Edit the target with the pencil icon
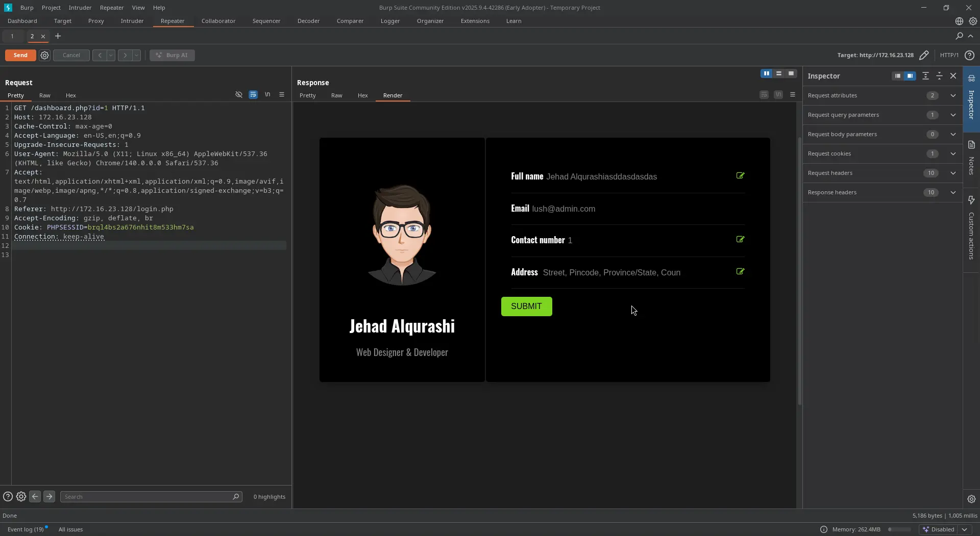 tap(924, 55)
